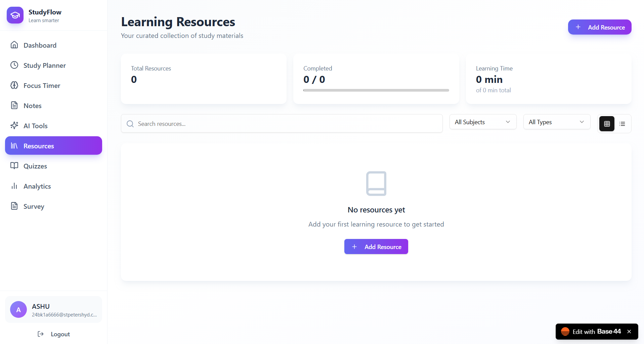Viewport: 644px width, 344px height.
Task: Click the Learning Time 0 min value
Action: (x=489, y=80)
